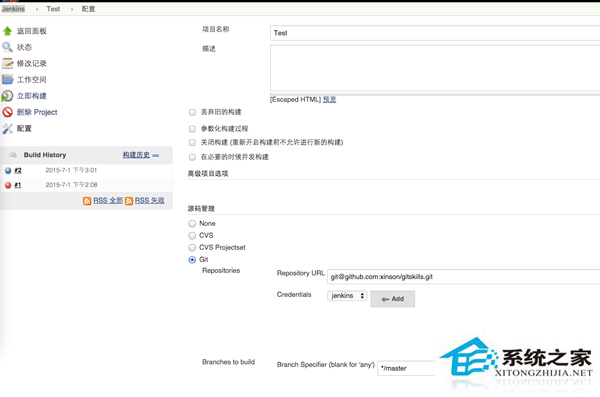Click the 项目名称 field containing Test

(x=435, y=33)
